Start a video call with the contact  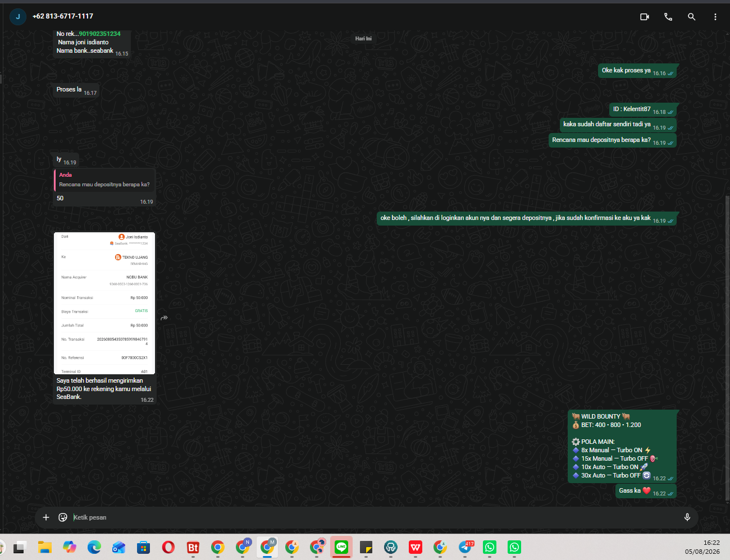point(645,17)
